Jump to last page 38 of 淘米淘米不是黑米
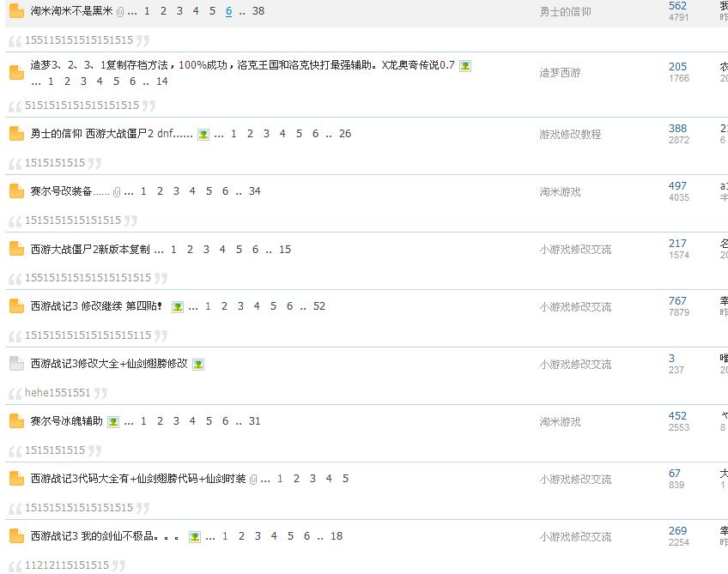Screen dimensions: 728x574 258,11
